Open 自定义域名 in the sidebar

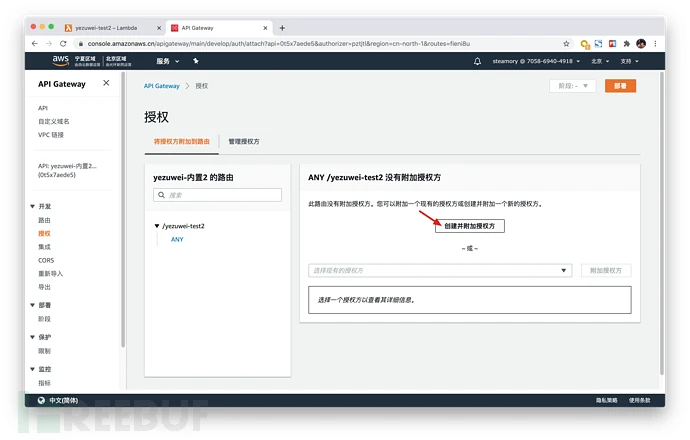(54, 121)
